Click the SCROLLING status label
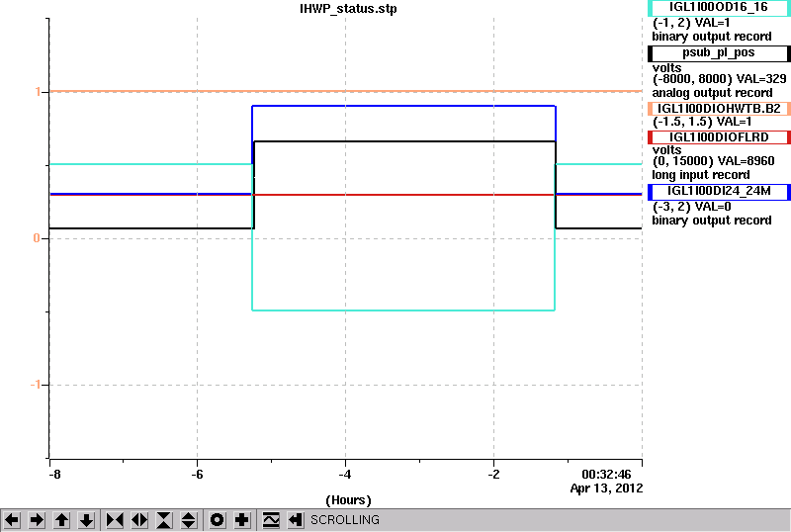The height and width of the screenshot is (532, 791). click(x=344, y=520)
